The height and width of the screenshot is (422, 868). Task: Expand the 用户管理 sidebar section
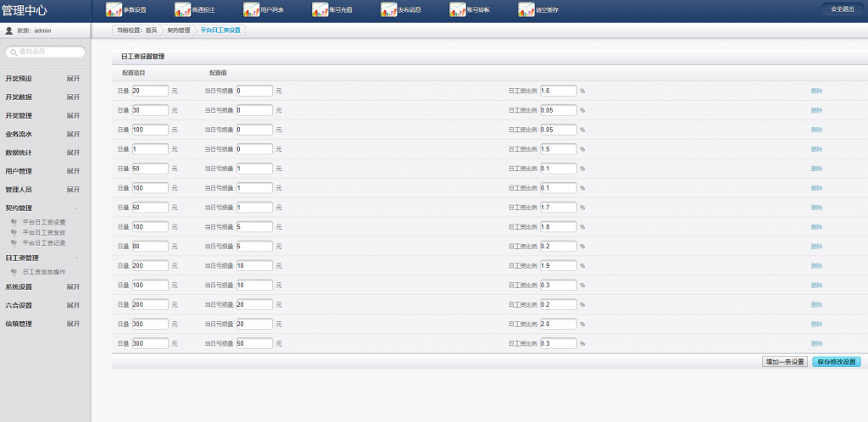pyautogui.click(x=74, y=171)
